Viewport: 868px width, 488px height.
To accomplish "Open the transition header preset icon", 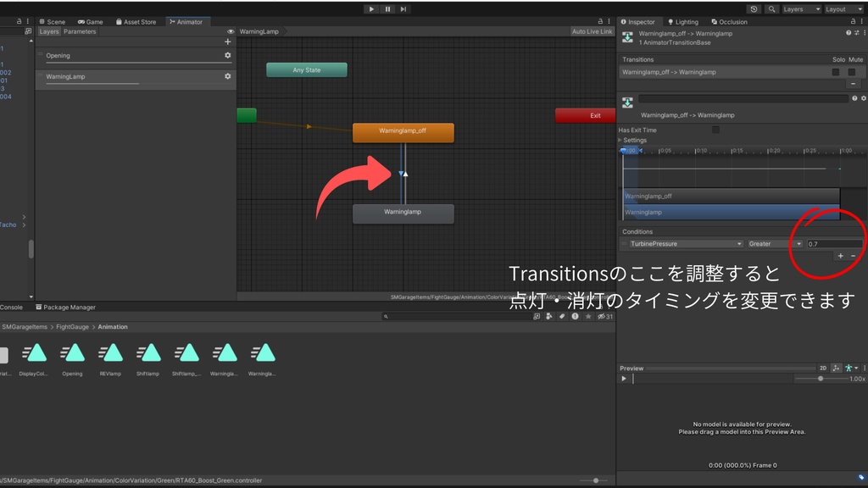I will tap(856, 33).
